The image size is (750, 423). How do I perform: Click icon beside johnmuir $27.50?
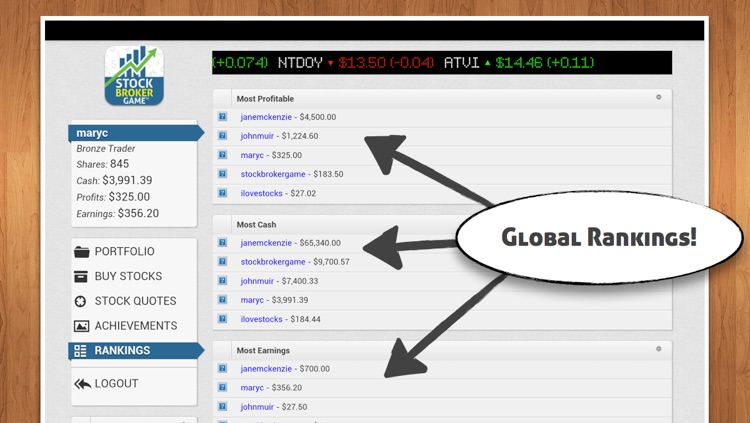point(222,407)
